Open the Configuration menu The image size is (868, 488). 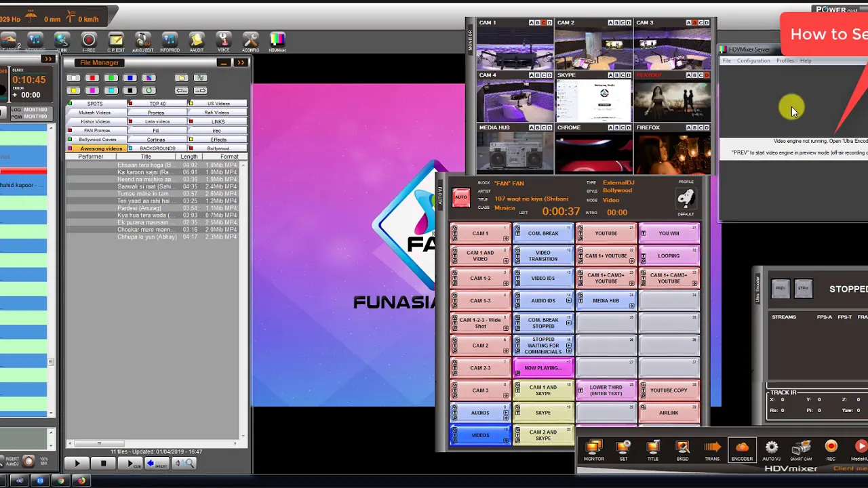753,61
